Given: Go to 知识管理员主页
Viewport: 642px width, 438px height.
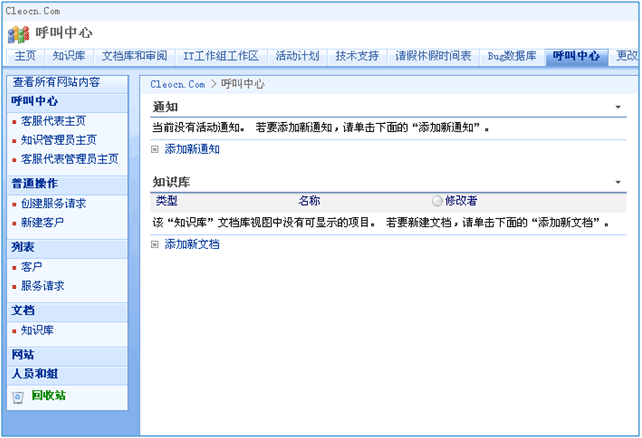Looking at the screenshot, I should pos(59,140).
